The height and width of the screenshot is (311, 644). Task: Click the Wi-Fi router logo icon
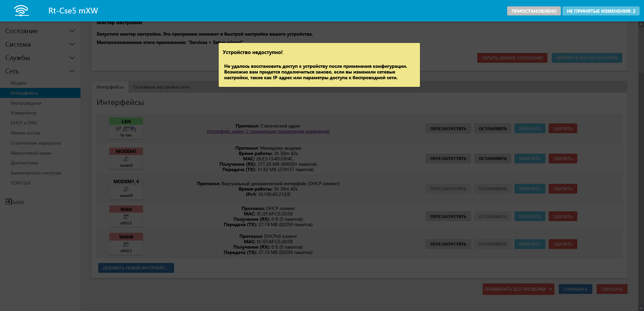21,11
